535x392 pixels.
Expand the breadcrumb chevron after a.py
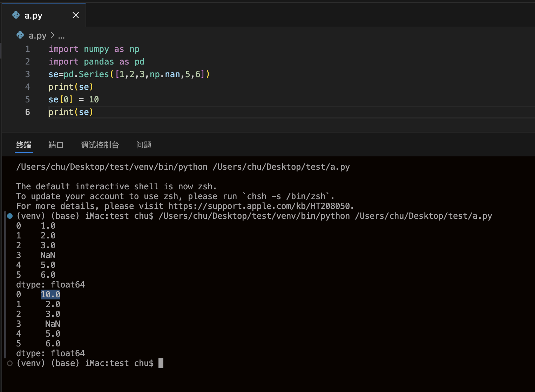(53, 35)
